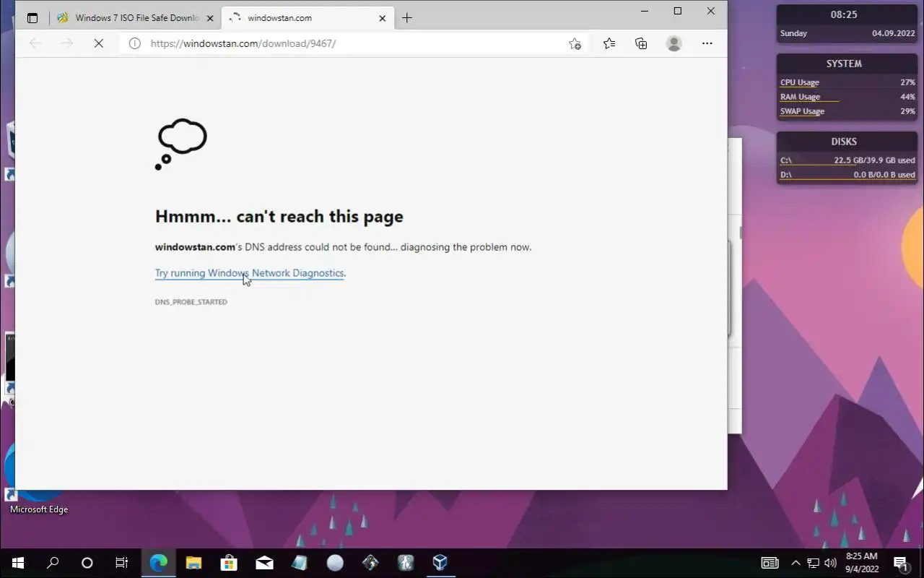The image size is (924, 578).
Task: Select the windowstan.com tab
Action: pos(308,18)
